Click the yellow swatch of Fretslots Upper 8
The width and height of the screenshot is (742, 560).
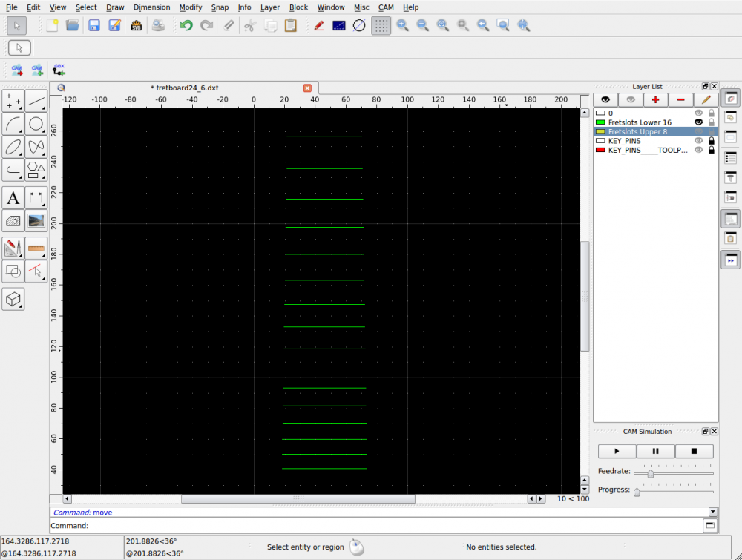pos(600,131)
